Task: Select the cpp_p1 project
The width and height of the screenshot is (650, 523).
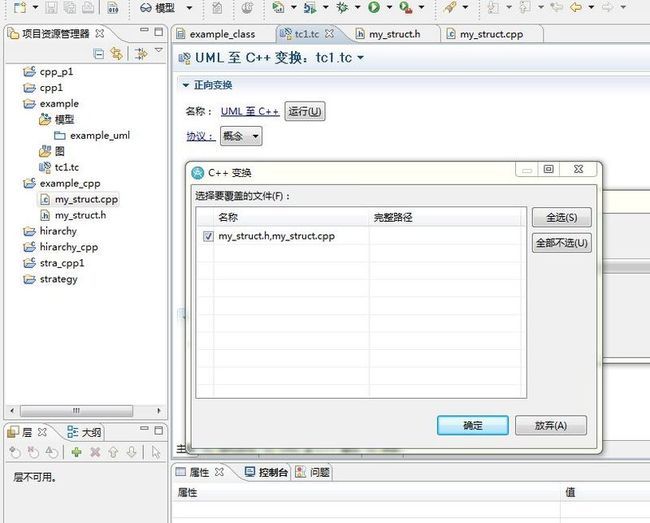Action: 49,72
